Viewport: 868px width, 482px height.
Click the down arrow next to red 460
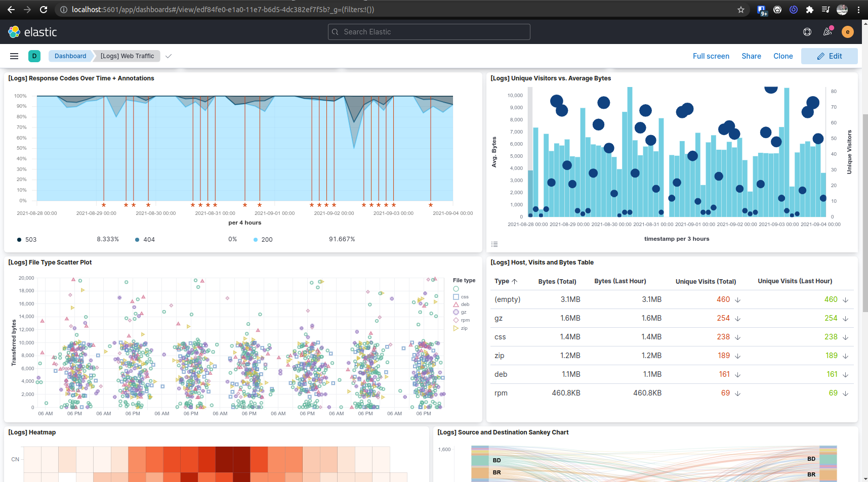(x=738, y=300)
